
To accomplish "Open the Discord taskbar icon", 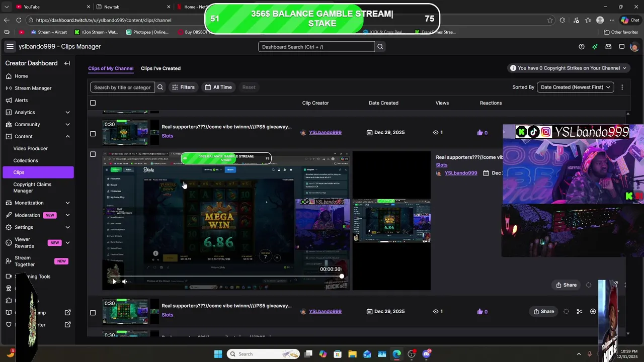I will click(427, 354).
